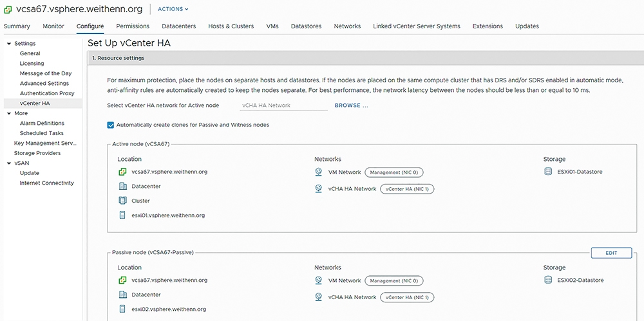Image resolution: width=644 pixels, height=321 pixels.
Task: Open the Hosts & Clusters tab
Action: (x=231, y=26)
